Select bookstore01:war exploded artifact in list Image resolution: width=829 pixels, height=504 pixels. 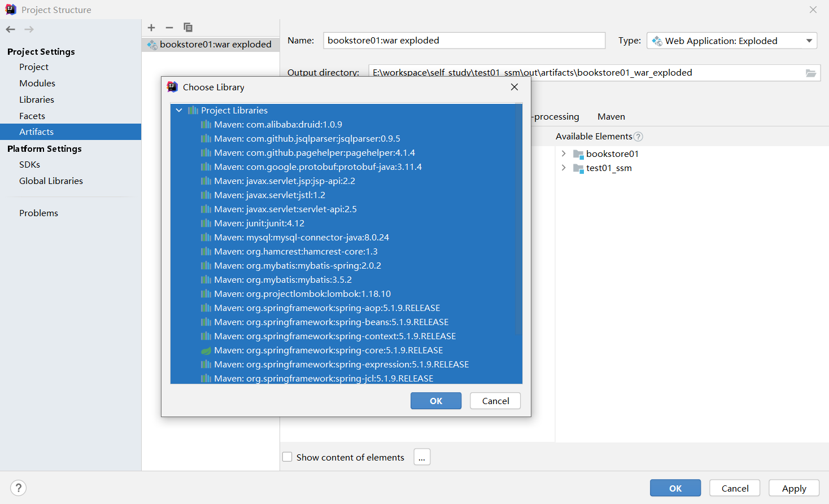coord(211,45)
